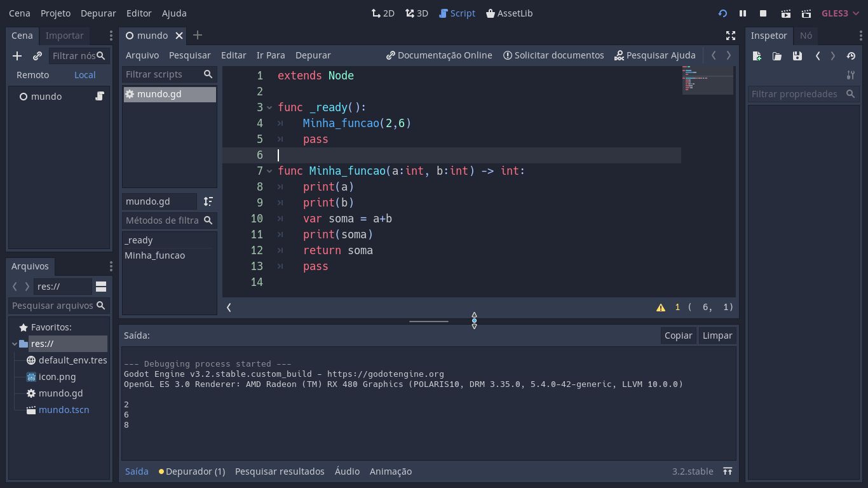Screen dimensions: 868x488
Task: Collapse Minha_funcao function fold arrow
Action: click(x=269, y=171)
